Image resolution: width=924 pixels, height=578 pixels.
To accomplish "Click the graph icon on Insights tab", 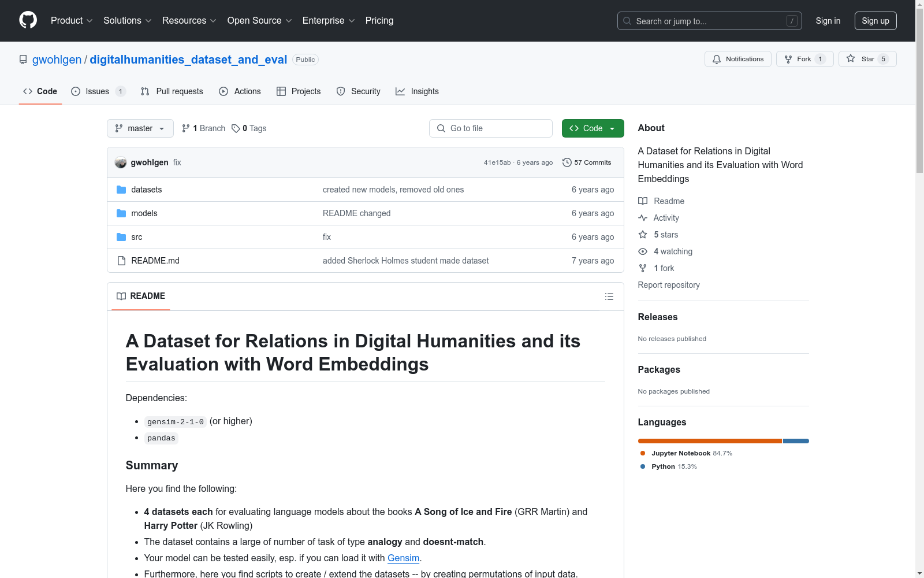I will pos(400,91).
